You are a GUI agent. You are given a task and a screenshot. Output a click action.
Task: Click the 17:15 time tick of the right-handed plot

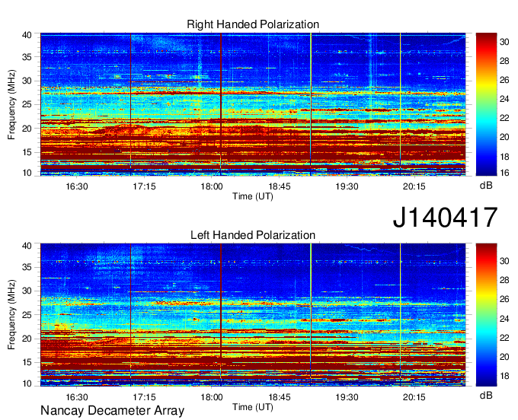[144, 186]
